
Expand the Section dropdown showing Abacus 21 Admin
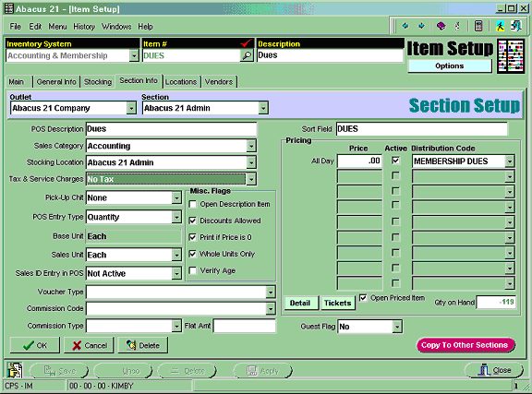[x=263, y=108]
